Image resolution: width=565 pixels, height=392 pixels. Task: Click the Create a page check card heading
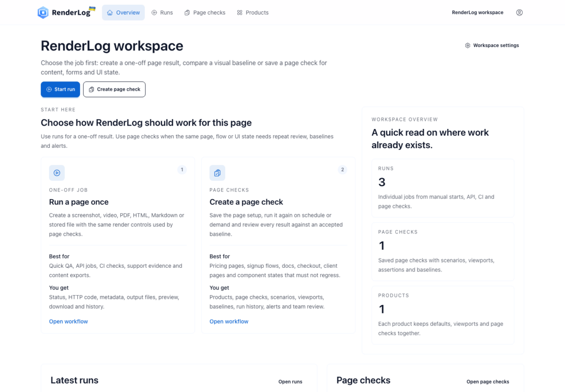pyautogui.click(x=246, y=202)
